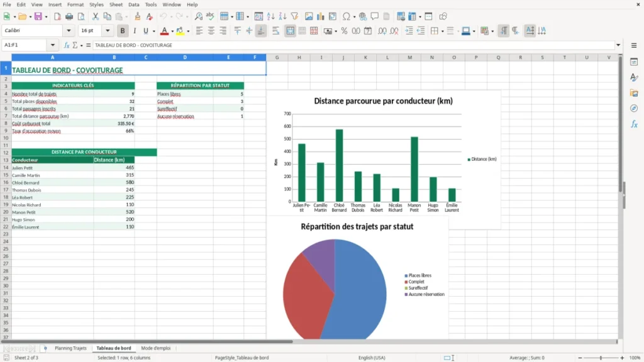The height and width of the screenshot is (362, 644).
Task: Toggle Underline formatting
Action: click(145, 31)
